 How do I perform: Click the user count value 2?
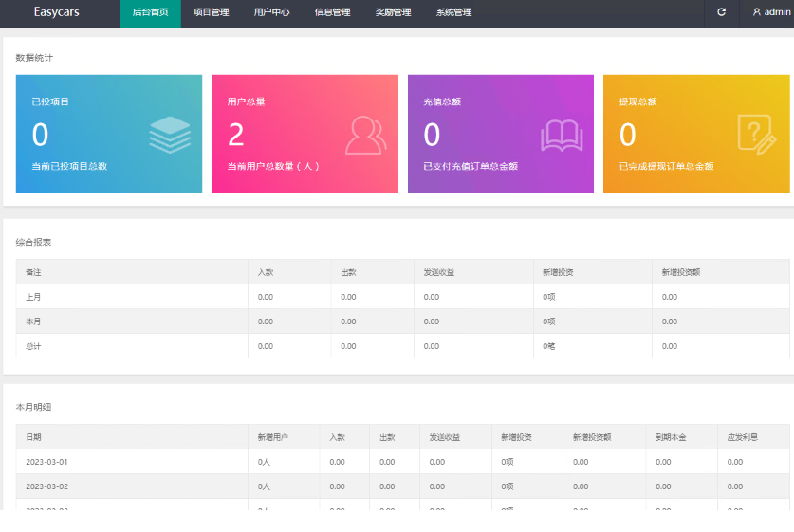(236, 135)
